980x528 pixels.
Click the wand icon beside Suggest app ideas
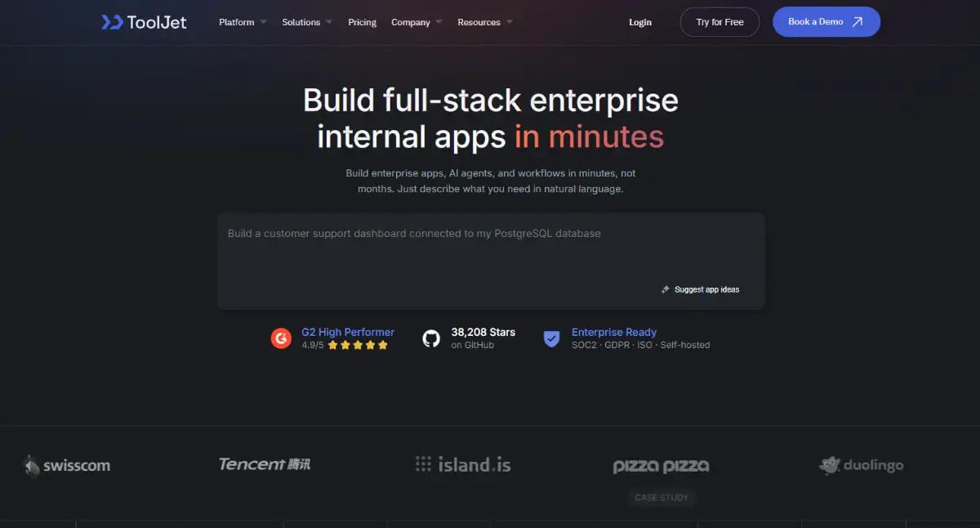coord(666,289)
